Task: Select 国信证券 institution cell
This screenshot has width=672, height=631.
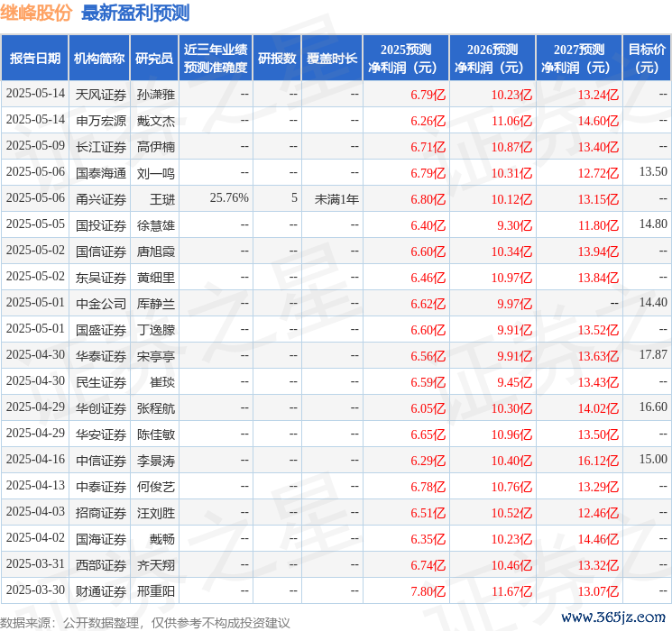Action: (101, 251)
